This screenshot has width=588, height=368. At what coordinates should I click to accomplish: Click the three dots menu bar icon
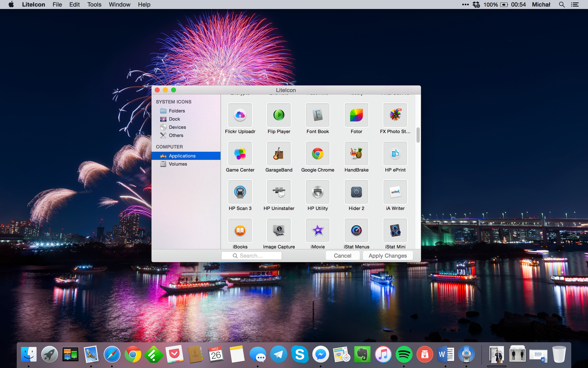(x=465, y=4)
